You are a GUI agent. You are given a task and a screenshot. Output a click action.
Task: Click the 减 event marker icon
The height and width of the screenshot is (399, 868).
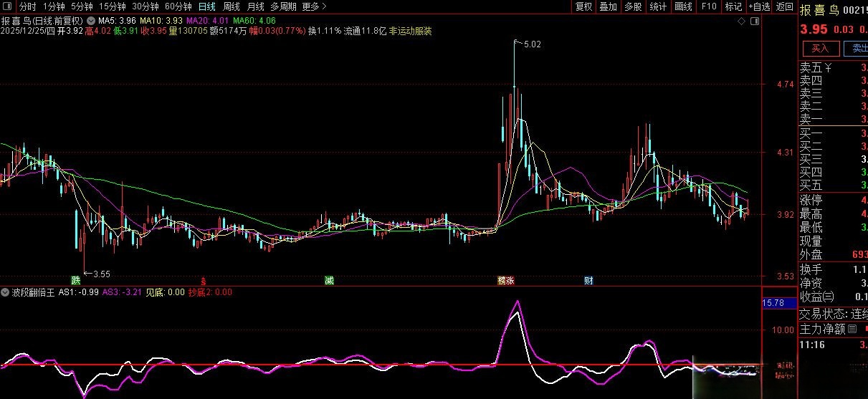[x=329, y=280]
